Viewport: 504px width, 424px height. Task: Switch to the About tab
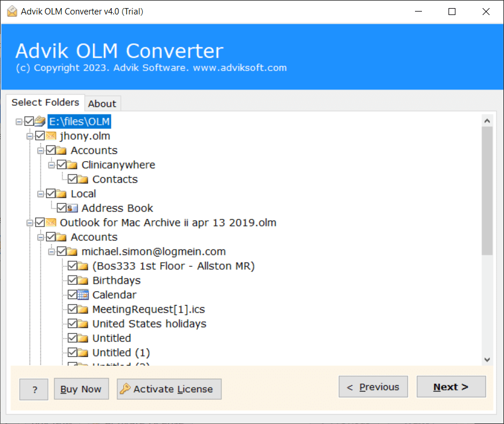(102, 103)
